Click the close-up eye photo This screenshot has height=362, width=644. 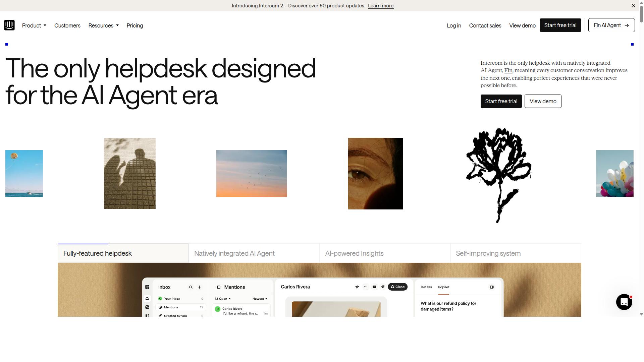click(x=376, y=174)
